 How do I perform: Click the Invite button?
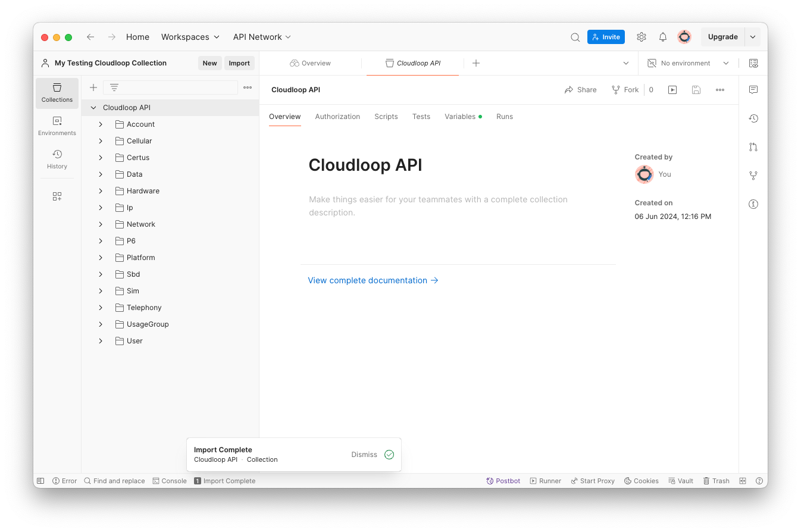606,37
